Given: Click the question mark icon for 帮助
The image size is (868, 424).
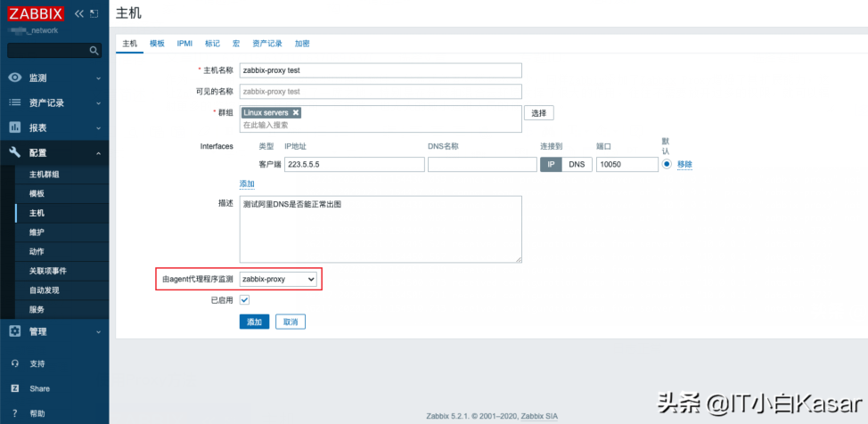Looking at the screenshot, I should (x=15, y=413).
